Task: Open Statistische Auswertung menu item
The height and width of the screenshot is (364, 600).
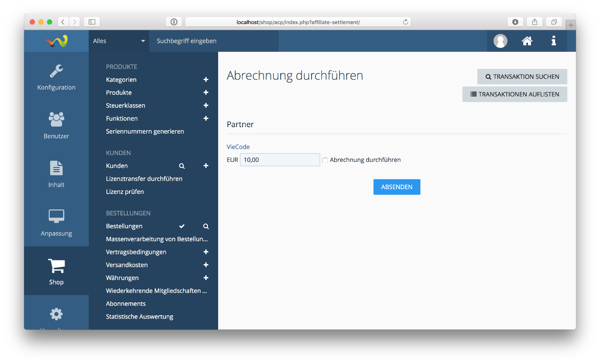Action: (139, 317)
